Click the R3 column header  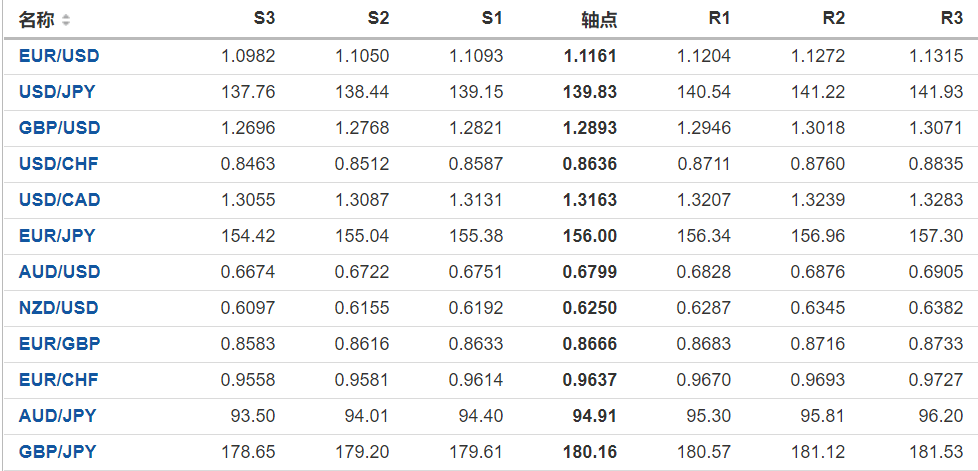pyautogui.click(x=952, y=19)
